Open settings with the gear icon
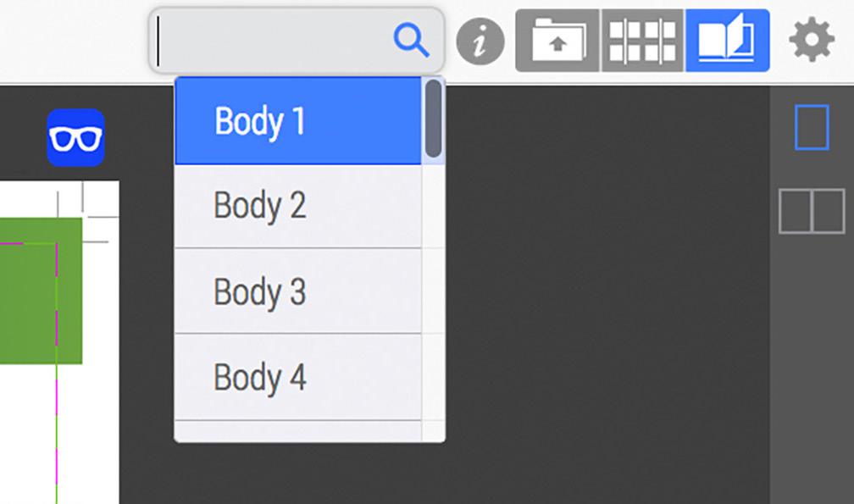 click(812, 40)
